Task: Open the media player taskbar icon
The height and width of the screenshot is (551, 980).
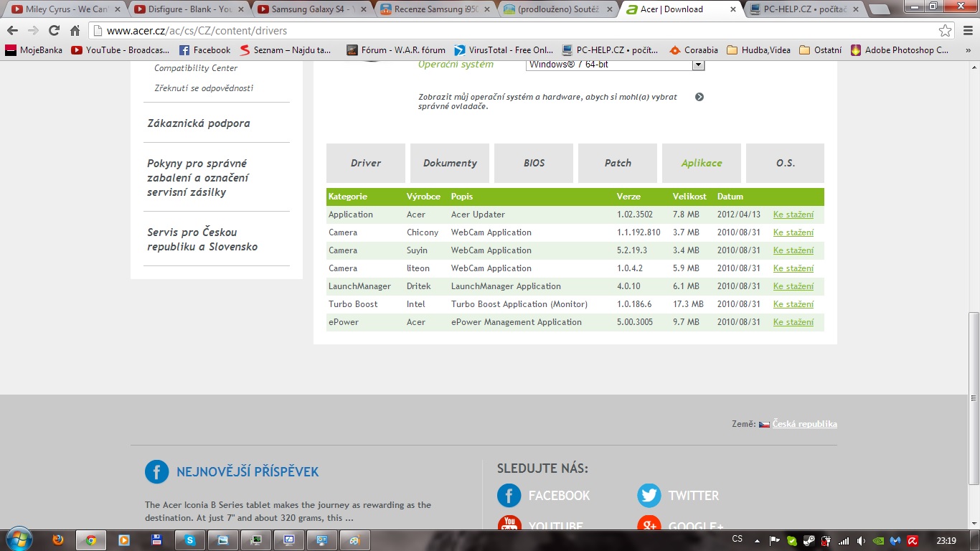Action: click(x=123, y=540)
